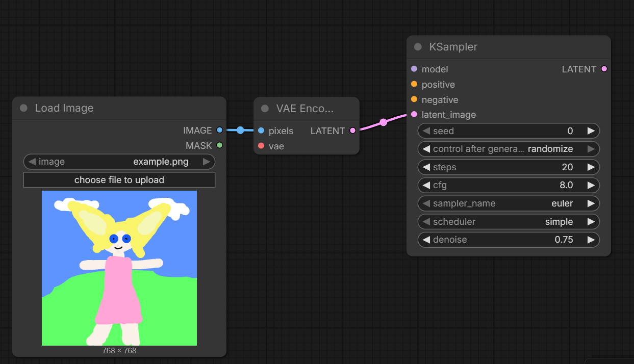Collapse the VAE Encode node via its dot
634x364 pixels.
265,109
